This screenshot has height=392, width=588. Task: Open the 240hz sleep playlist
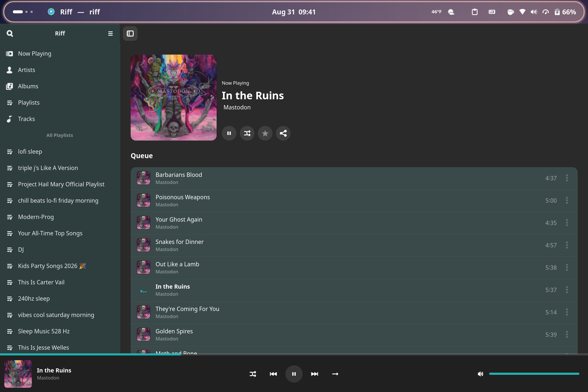tap(60, 299)
